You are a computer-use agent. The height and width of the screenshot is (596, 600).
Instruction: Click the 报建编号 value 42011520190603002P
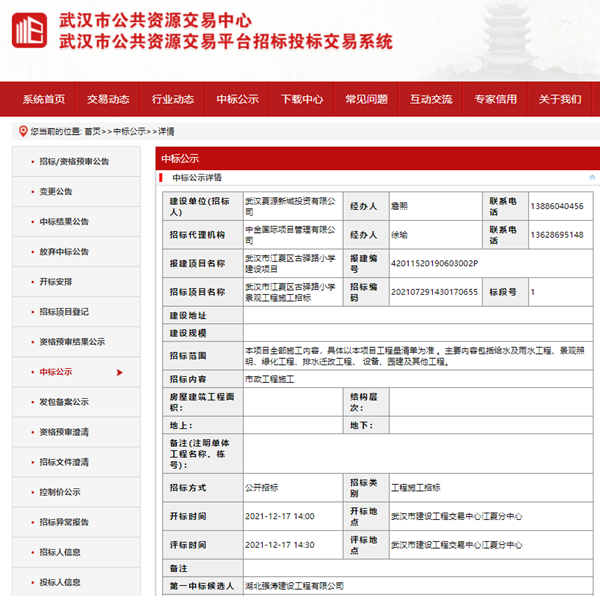pyautogui.click(x=434, y=264)
